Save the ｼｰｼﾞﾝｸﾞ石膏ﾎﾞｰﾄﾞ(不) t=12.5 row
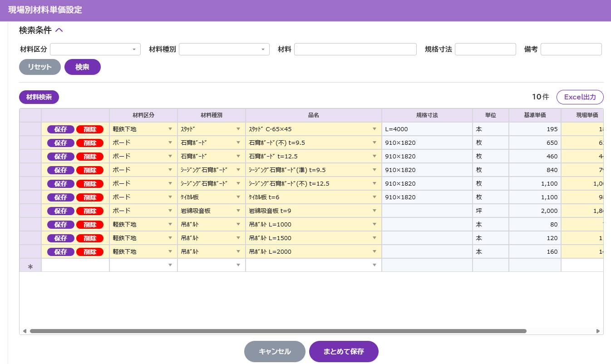Screen dimensions: 611x364 pos(61,184)
